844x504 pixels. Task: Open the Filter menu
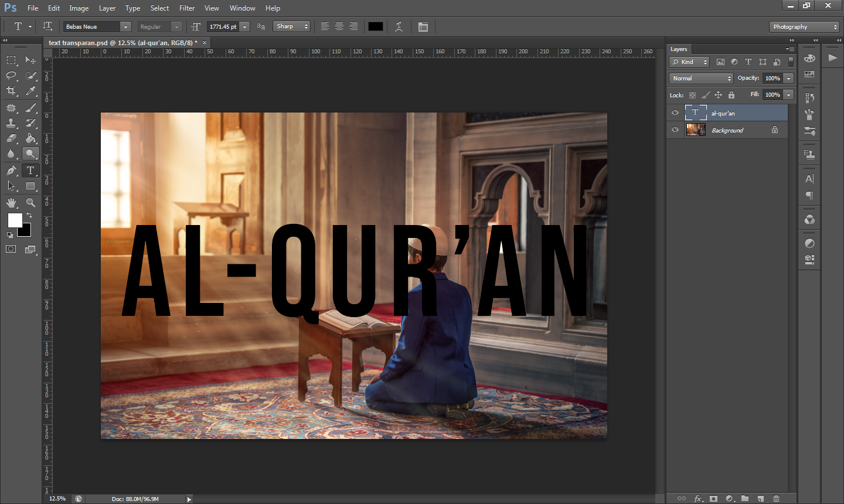(x=187, y=8)
